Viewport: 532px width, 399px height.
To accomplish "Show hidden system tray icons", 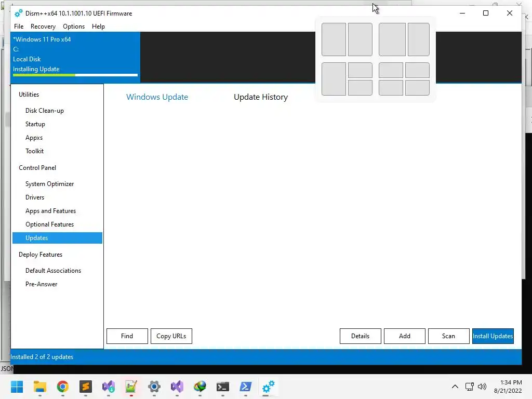I will 455,387.
